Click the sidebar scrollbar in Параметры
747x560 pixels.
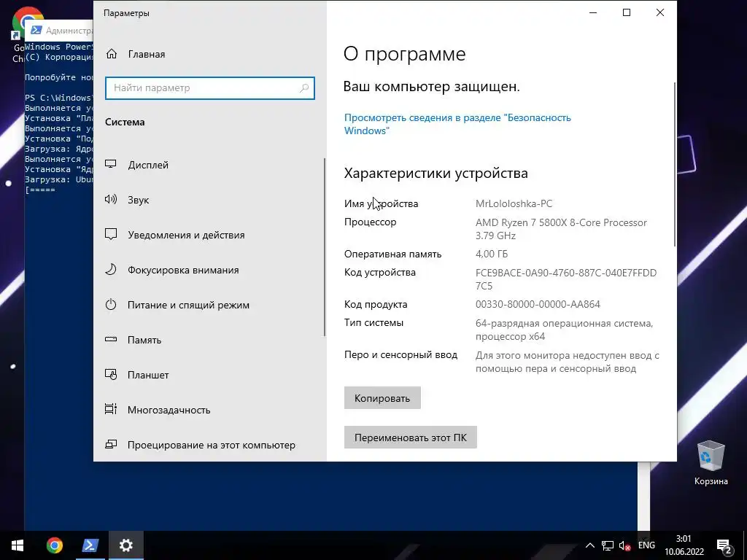325,248
